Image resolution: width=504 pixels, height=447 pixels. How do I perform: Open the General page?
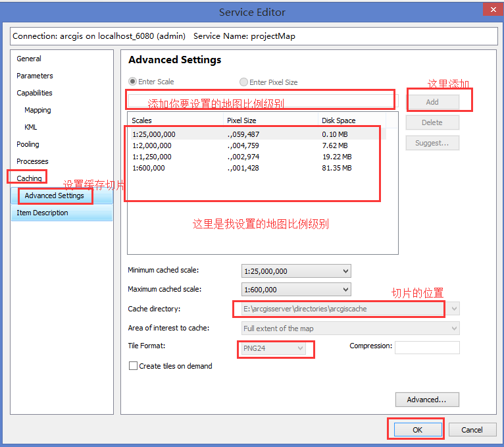pyautogui.click(x=29, y=59)
